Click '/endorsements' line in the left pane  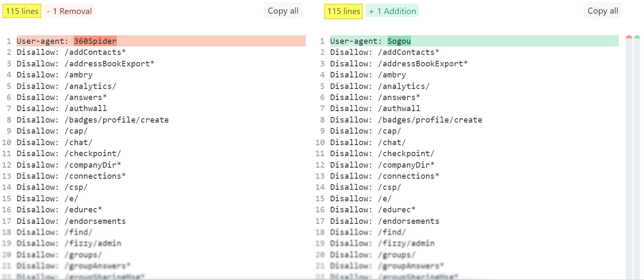[71, 221]
